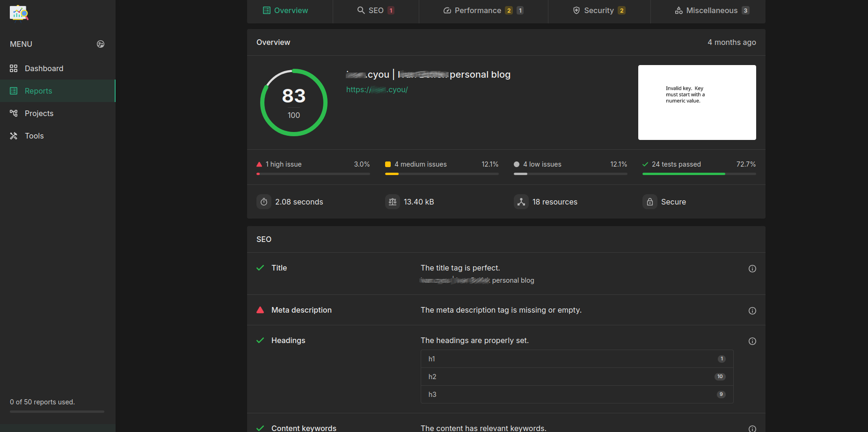Click the lock icon beside Secure
Image resolution: width=868 pixels, height=432 pixels.
(x=650, y=202)
